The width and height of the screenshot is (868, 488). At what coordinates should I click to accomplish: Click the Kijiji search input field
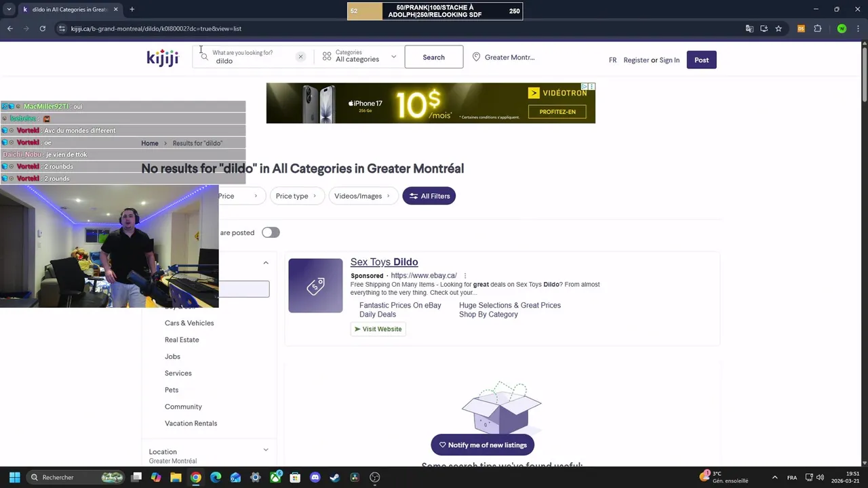pos(254,57)
